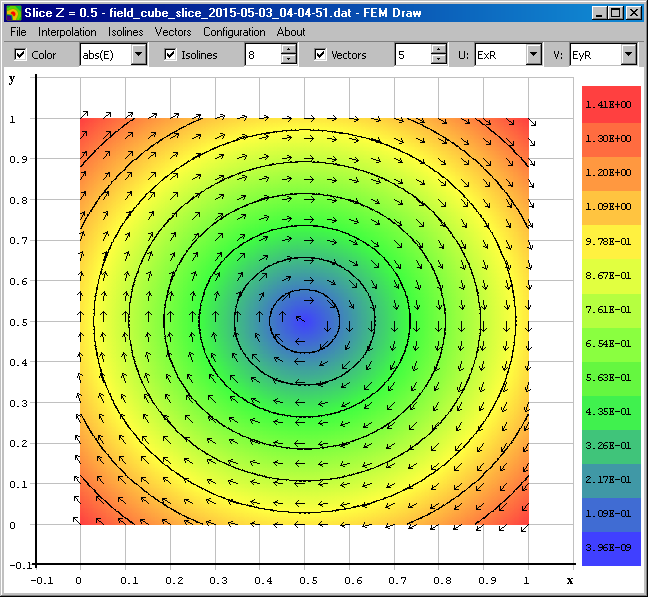Click the vectors spacing field showing 5
The width and height of the screenshot is (648, 597).
(413, 55)
